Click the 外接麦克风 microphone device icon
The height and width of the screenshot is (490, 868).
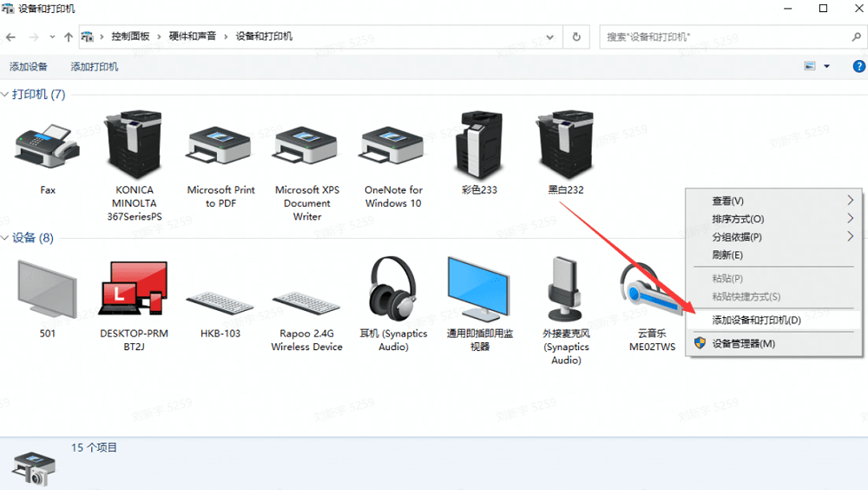click(x=566, y=290)
